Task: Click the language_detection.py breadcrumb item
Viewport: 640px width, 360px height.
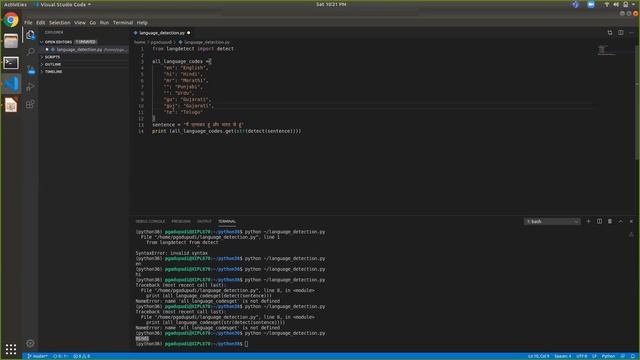Action: tap(204, 42)
